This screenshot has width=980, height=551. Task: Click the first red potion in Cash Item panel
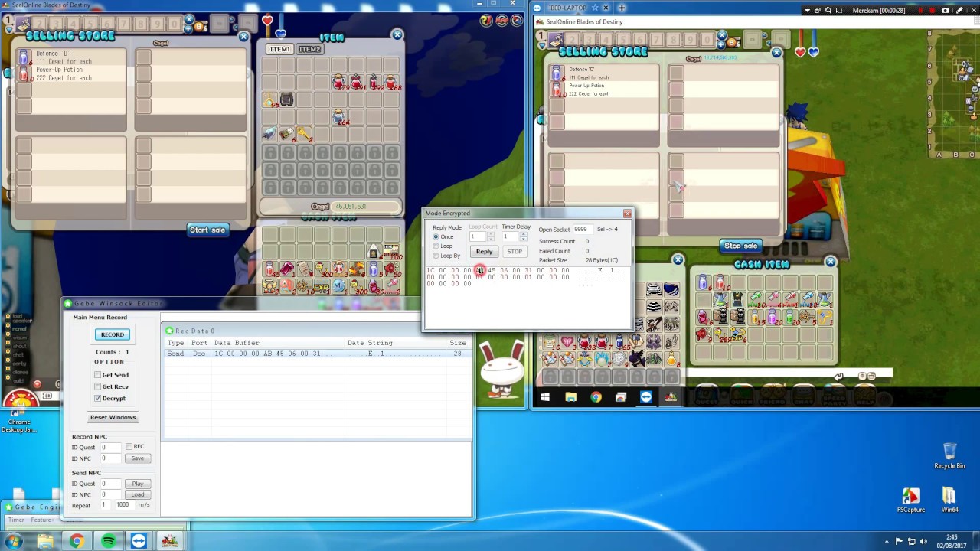click(x=720, y=283)
